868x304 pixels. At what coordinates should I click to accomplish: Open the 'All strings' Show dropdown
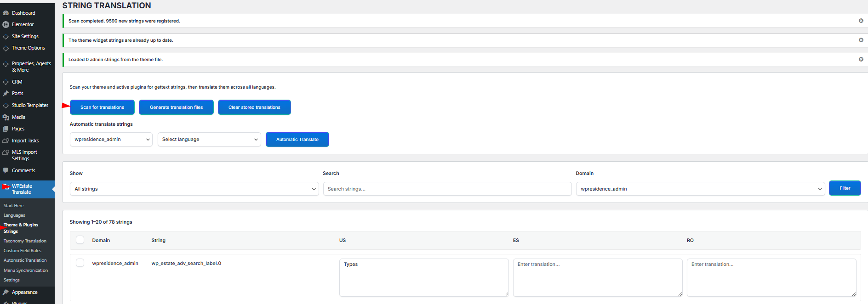click(194, 189)
